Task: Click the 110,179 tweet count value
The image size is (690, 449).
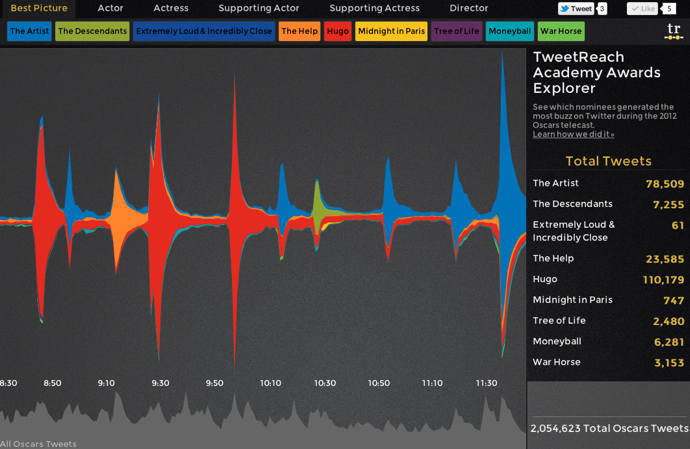Action: pos(664,280)
